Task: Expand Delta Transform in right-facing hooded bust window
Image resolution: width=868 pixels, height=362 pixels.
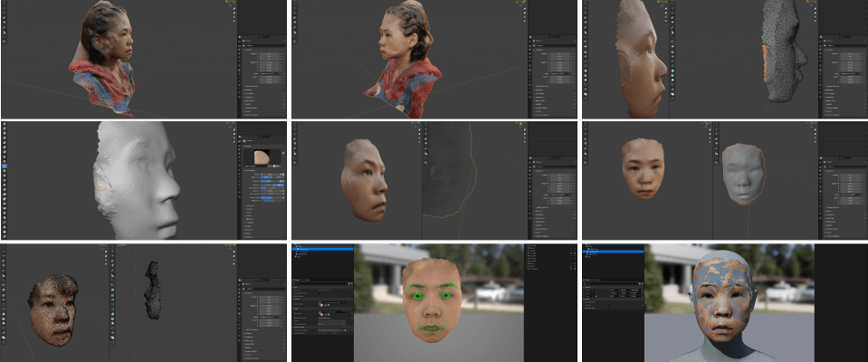Action: 252,86
